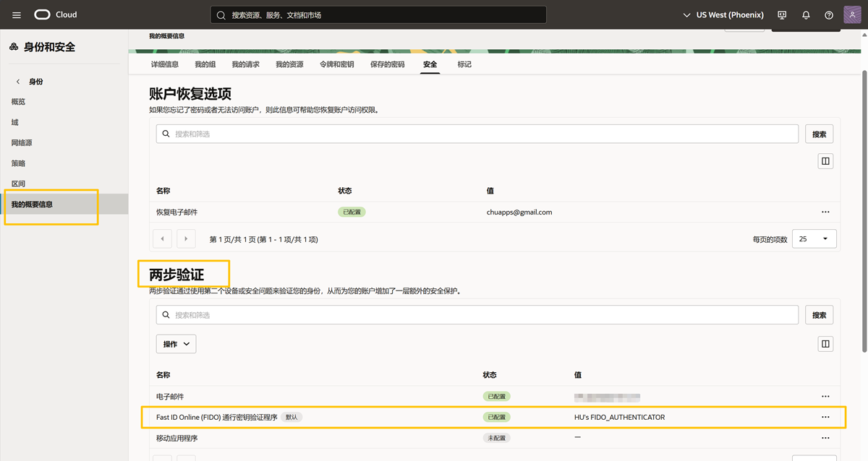Open the 每页的项数 25 dropdown
The image size is (868, 461).
tap(814, 239)
